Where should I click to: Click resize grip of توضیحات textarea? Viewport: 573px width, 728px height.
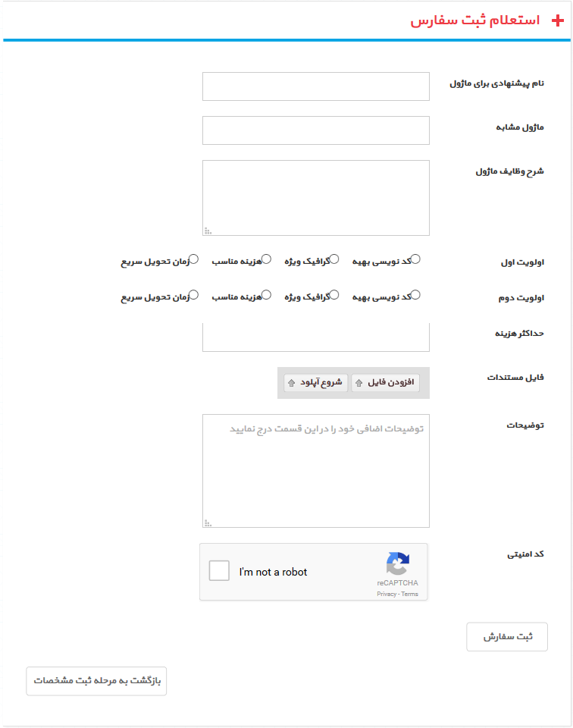point(208,522)
